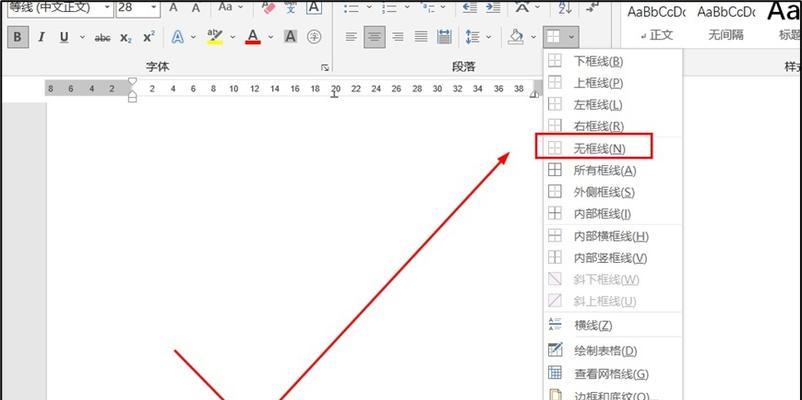Apply distributed alignment
Viewport: 802px width, 400px height.
coord(444,37)
